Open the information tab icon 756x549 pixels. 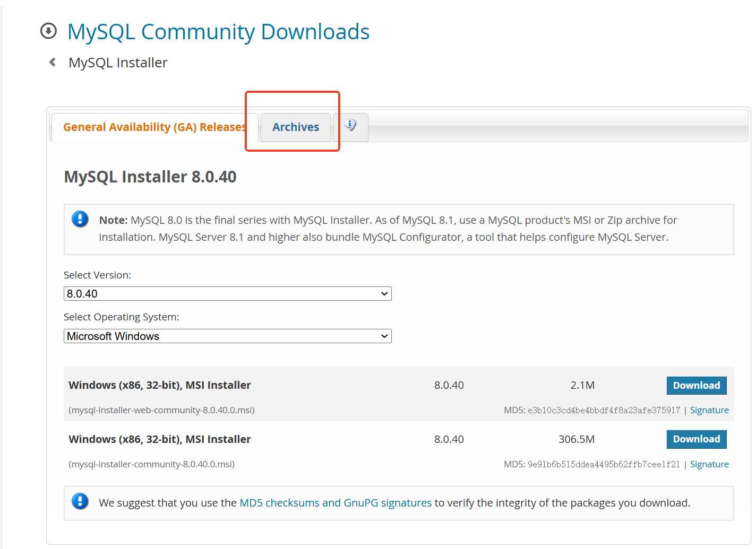point(350,125)
